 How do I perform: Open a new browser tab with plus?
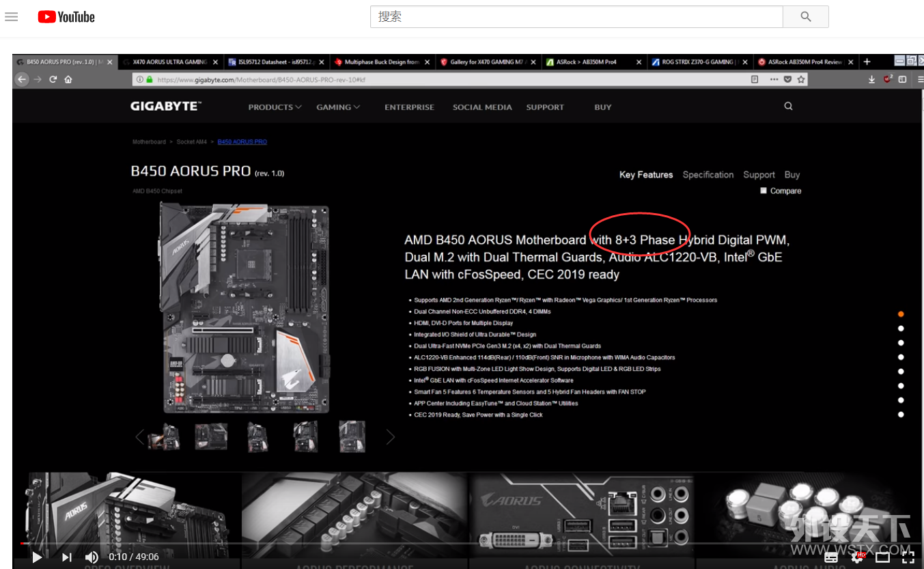pyautogui.click(x=867, y=61)
